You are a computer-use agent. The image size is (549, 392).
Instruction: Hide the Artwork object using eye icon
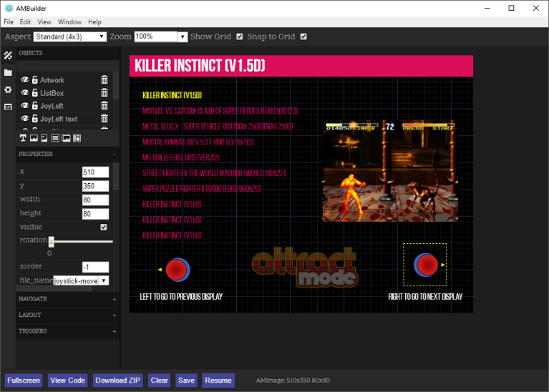24,80
